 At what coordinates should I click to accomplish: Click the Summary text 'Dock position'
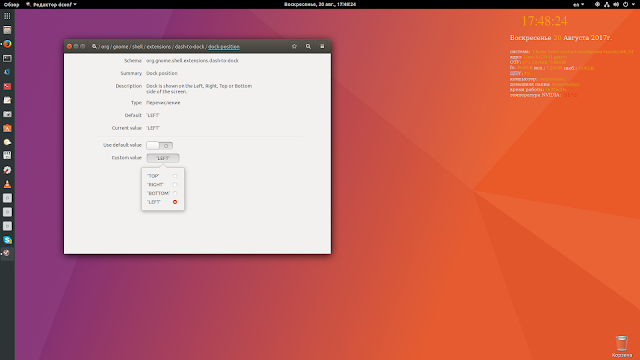[x=162, y=73]
